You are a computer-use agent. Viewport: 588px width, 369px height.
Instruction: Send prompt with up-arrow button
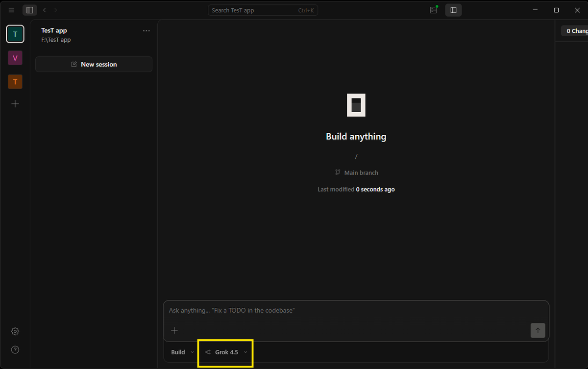pos(538,330)
